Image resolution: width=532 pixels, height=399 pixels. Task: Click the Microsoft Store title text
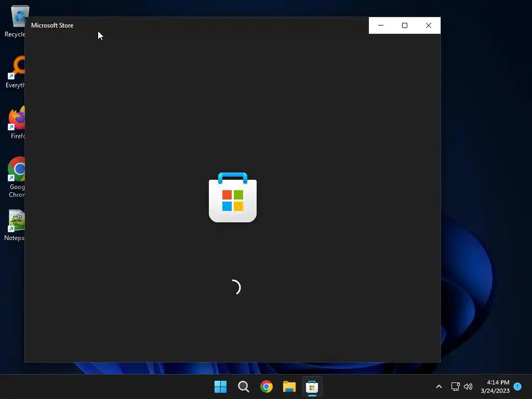52,25
